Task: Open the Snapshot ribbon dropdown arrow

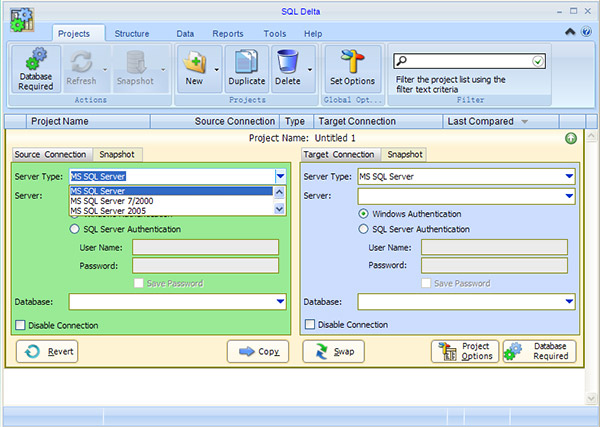Action: 163,70
